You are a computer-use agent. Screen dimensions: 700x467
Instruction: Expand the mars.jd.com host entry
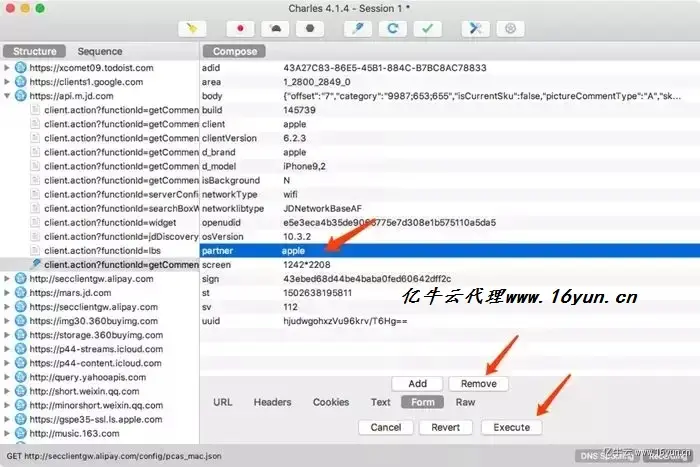(x=7, y=293)
